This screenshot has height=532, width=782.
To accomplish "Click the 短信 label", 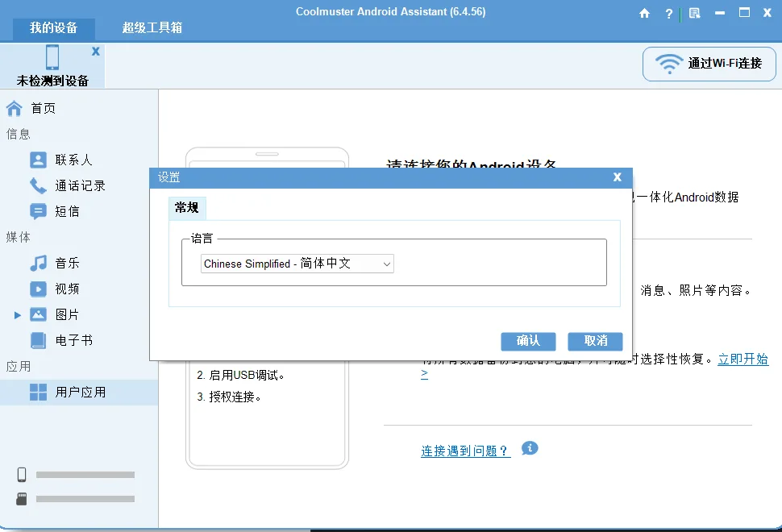I will coord(68,211).
